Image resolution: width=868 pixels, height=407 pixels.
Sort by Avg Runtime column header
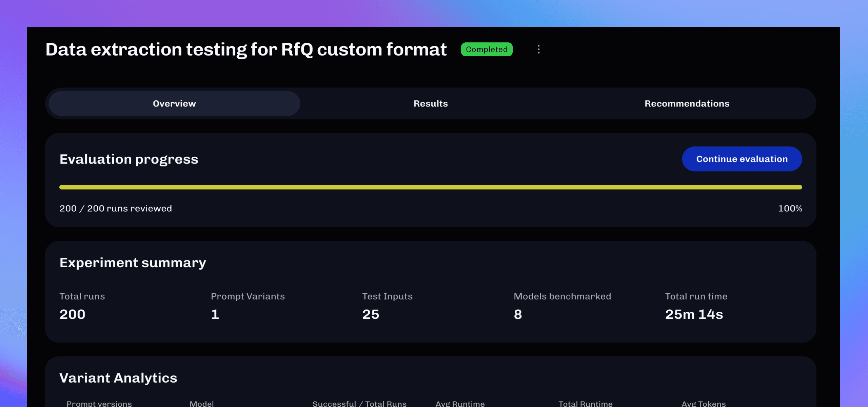pyautogui.click(x=460, y=403)
